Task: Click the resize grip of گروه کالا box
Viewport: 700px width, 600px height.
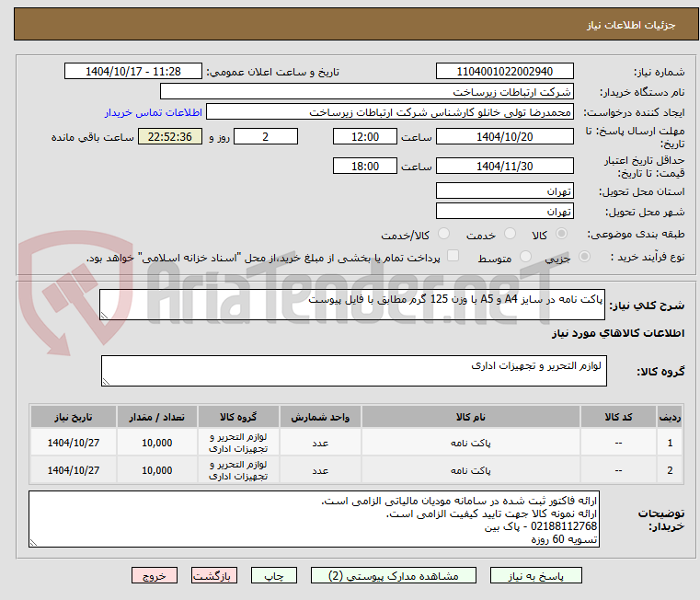Action: tap(106, 382)
